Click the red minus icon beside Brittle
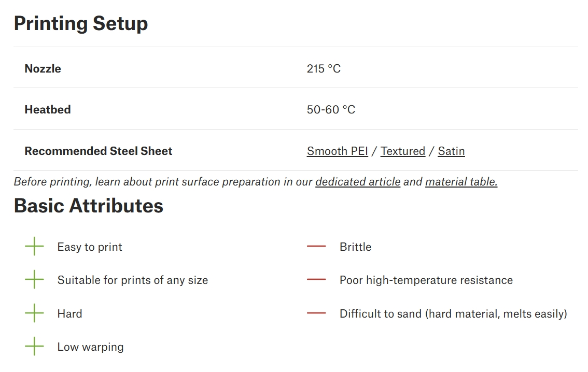Image resolution: width=588 pixels, height=372 pixels. (316, 247)
